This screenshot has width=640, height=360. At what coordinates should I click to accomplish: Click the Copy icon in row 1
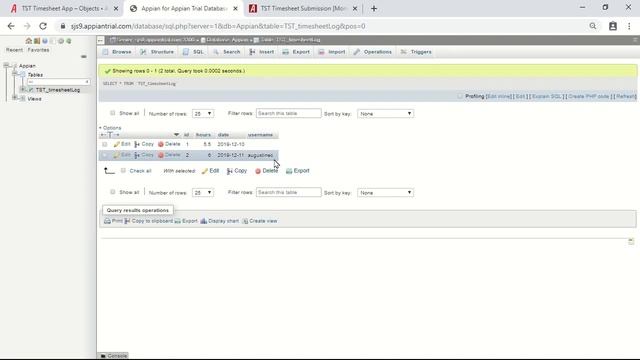[x=137, y=144]
